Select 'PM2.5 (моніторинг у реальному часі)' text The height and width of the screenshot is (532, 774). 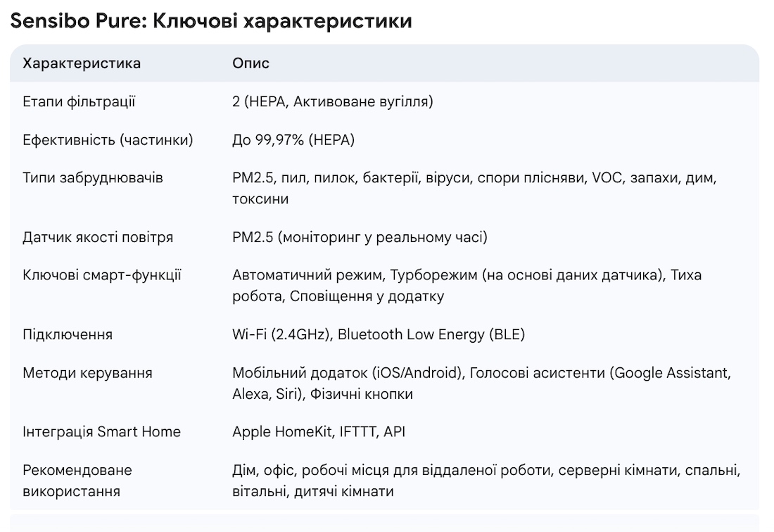coord(360,238)
